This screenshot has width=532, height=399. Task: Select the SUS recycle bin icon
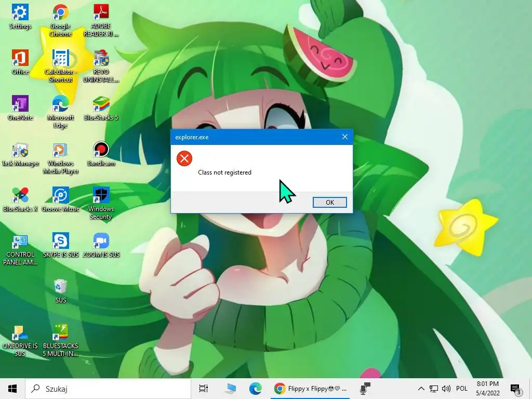click(x=60, y=291)
